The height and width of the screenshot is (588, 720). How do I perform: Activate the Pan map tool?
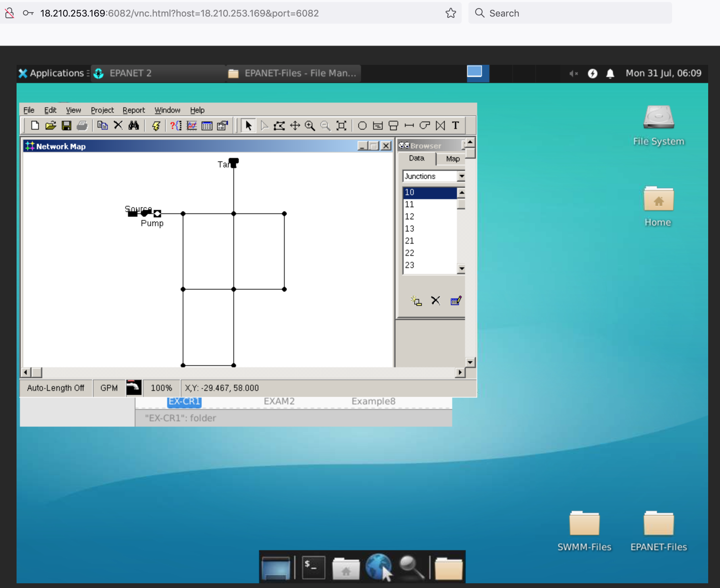point(295,126)
